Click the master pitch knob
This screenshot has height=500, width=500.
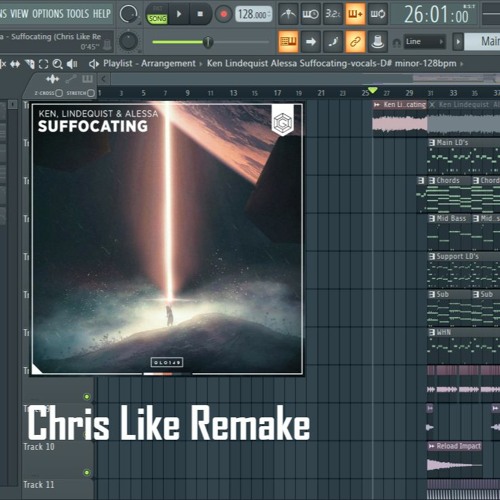tap(128, 42)
